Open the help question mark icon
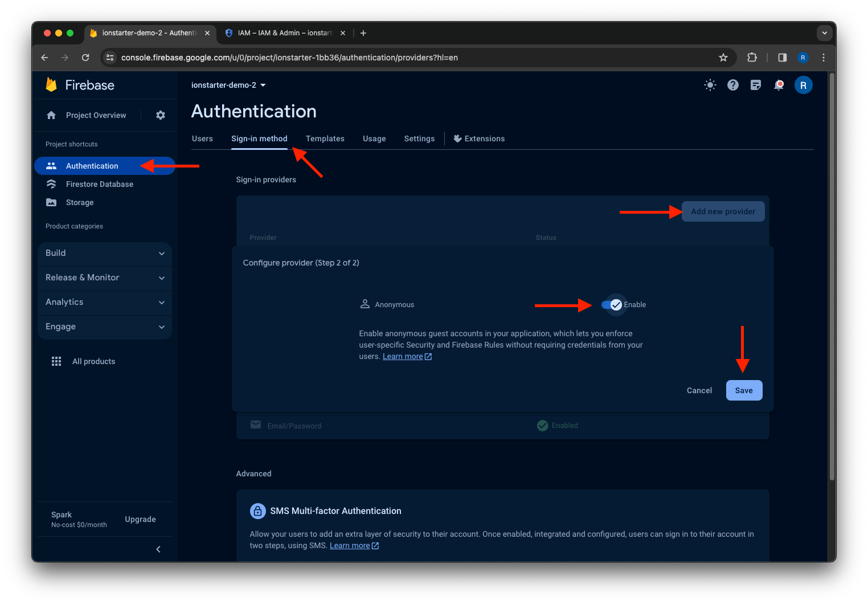This screenshot has width=868, height=604. tap(733, 85)
